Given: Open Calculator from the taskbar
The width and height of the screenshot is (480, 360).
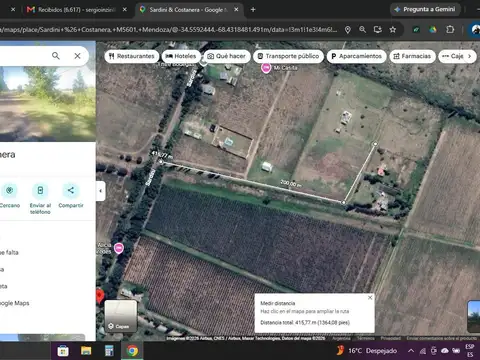Looking at the screenshot, I should click(x=109, y=351).
